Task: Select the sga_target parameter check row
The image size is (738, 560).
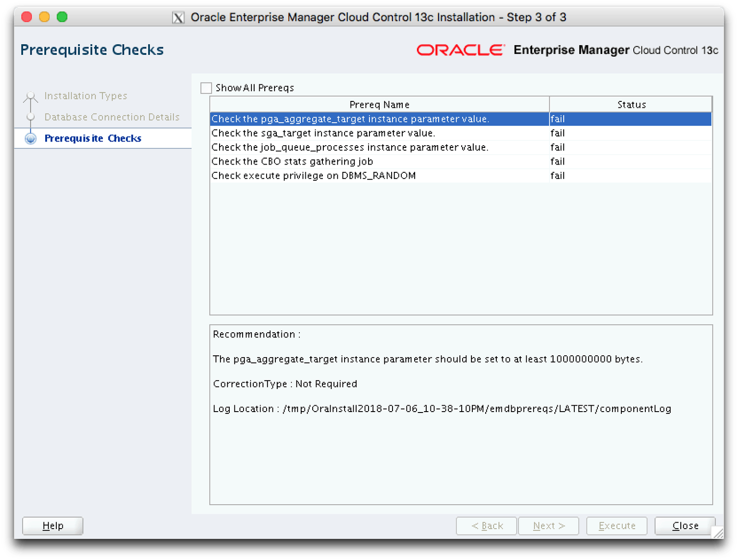Action: point(323,133)
